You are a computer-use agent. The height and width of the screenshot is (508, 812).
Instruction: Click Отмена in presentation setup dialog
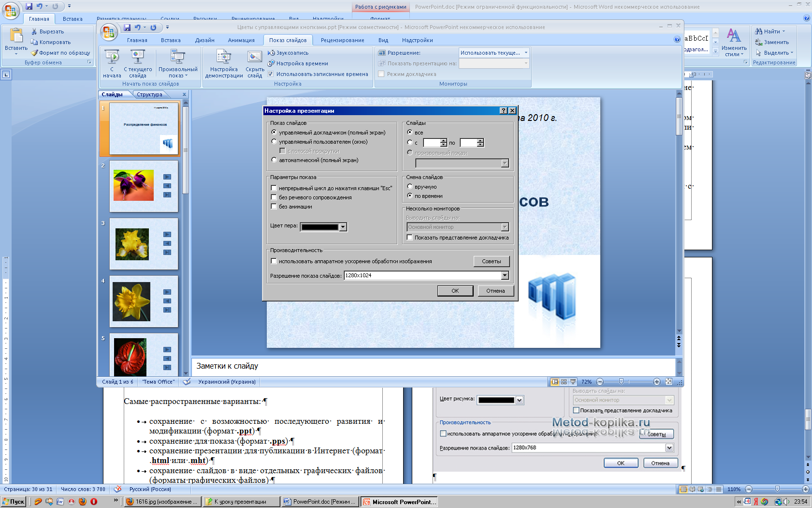coord(495,291)
